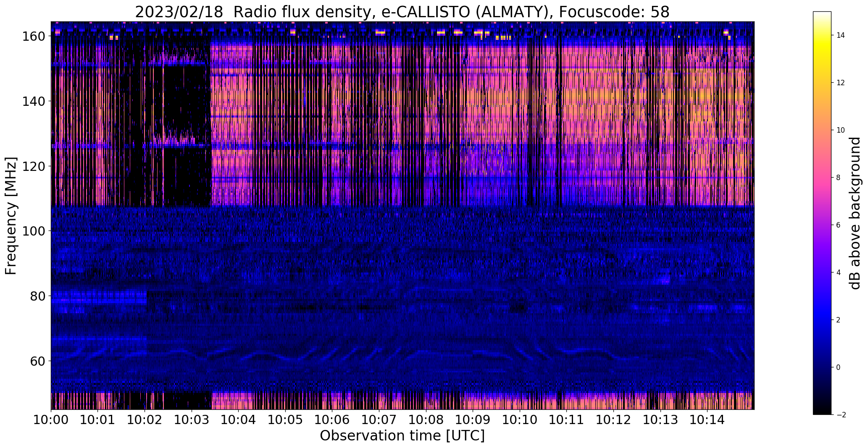Viewport: 868px width, 448px height.
Task: Click the 140 frequency tick label
Action: tap(33, 101)
